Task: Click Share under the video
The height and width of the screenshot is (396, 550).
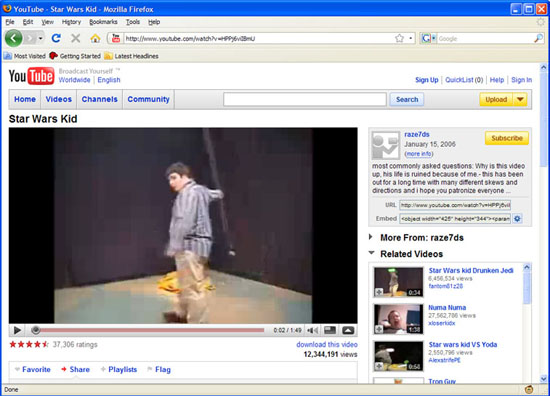Action: pos(80,369)
